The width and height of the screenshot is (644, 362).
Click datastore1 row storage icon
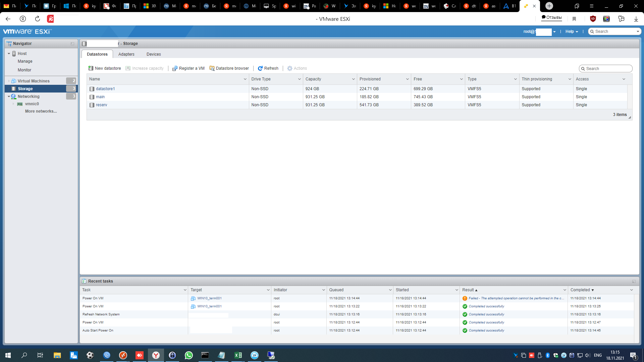[x=92, y=89]
